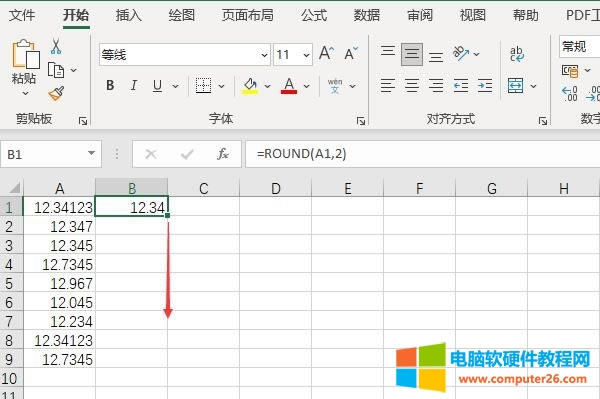Click the Increase Indent icon
600x399 pixels.
pyautogui.click(x=484, y=85)
